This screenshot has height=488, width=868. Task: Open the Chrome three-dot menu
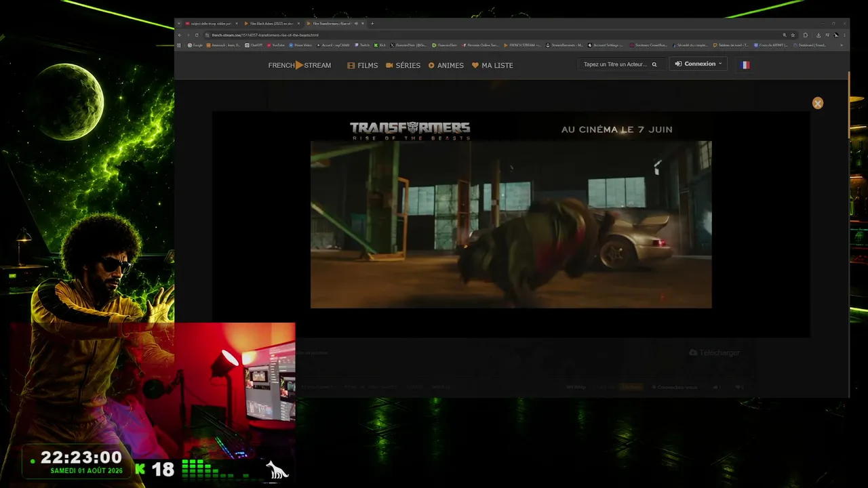click(844, 35)
